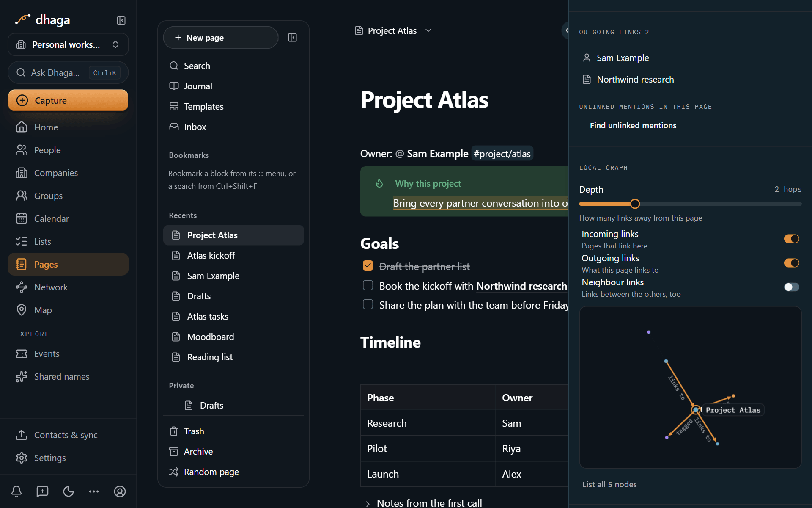
Task: Open the feedback message icon
Action: coord(42,491)
